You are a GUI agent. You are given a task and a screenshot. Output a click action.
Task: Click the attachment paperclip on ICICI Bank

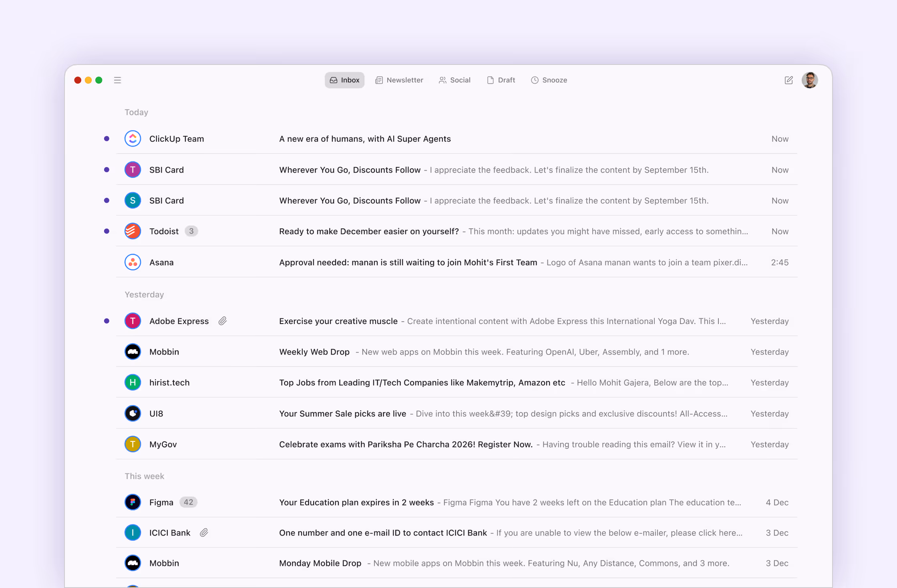[x=204, y=533]
